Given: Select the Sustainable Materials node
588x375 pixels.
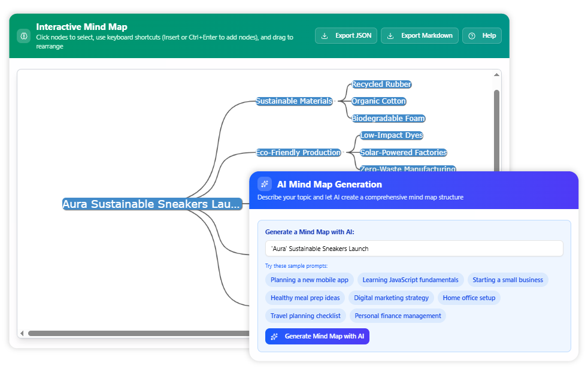Looking at the screenshot, I should click(294, 101).
